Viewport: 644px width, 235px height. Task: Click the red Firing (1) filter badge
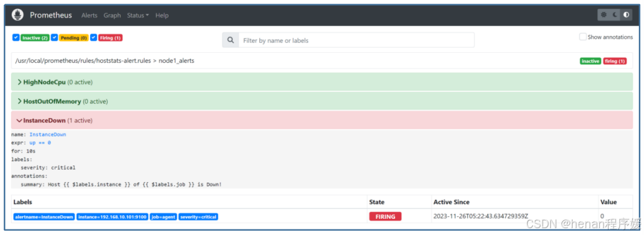111,38
